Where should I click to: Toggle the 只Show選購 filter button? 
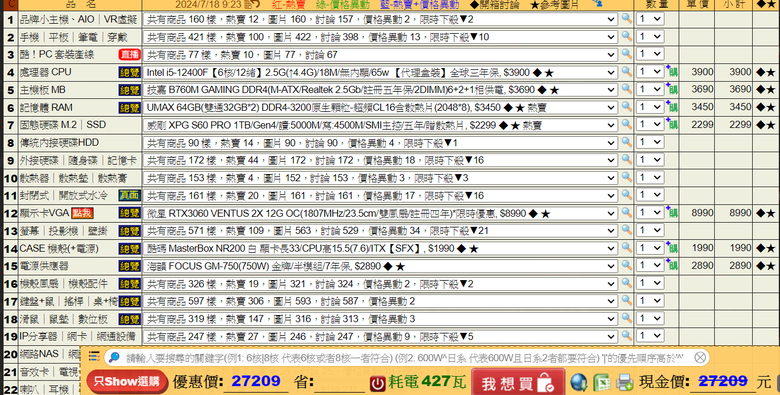click(x=127, y=382)
